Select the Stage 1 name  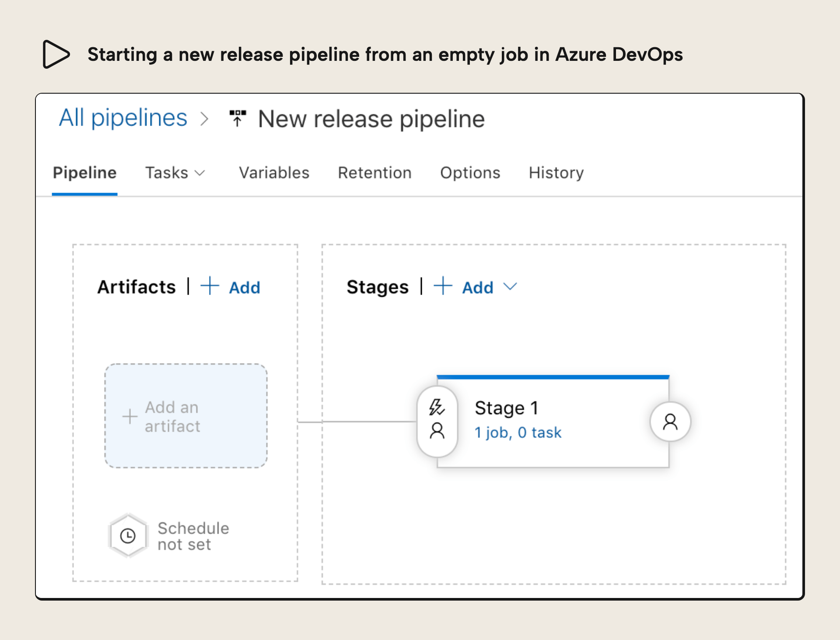point(506,408)
